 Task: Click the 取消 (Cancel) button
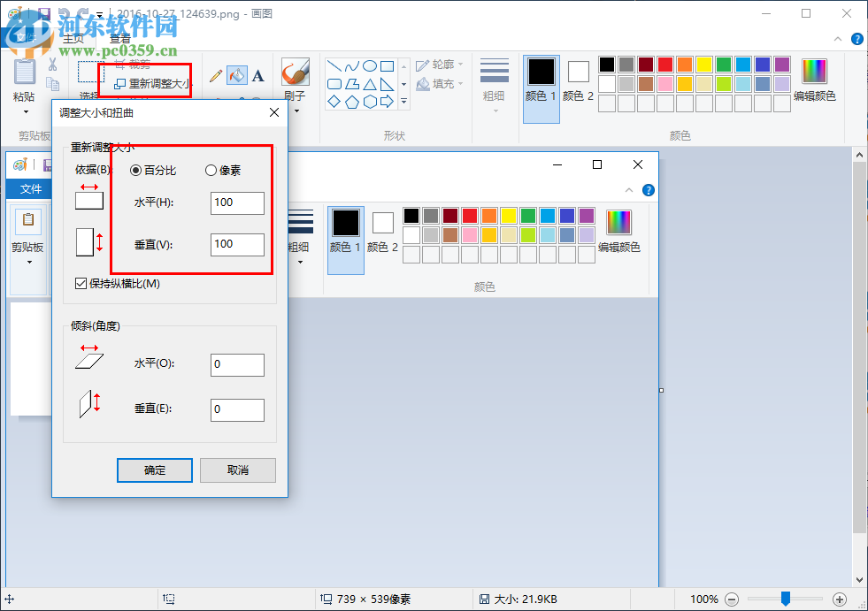pyautogui.click(x=237, y=470)
